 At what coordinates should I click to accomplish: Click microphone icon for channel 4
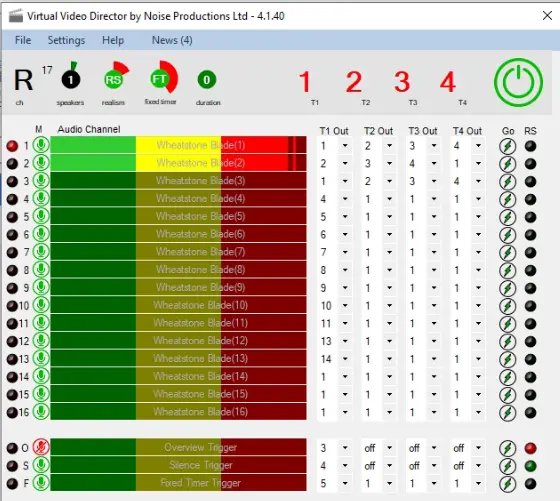click(x=41, y=198)
